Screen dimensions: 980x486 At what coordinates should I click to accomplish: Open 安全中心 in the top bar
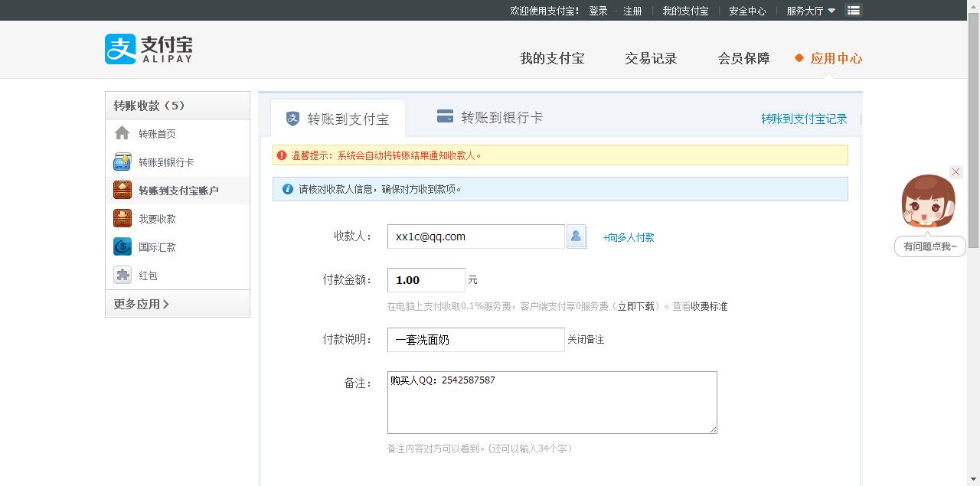click(x=747, y=11)
